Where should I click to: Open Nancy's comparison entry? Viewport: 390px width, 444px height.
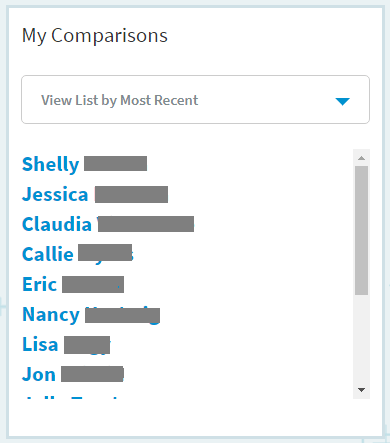coord(91,314)
